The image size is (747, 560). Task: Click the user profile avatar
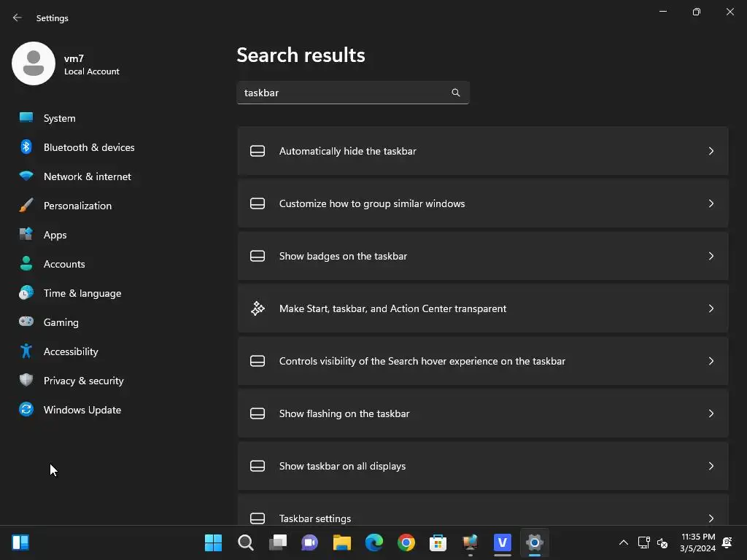tap(34, 63)
